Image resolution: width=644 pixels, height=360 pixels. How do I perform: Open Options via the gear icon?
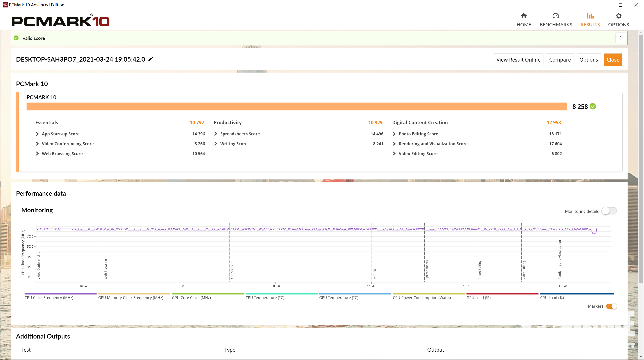click(618, 16)
